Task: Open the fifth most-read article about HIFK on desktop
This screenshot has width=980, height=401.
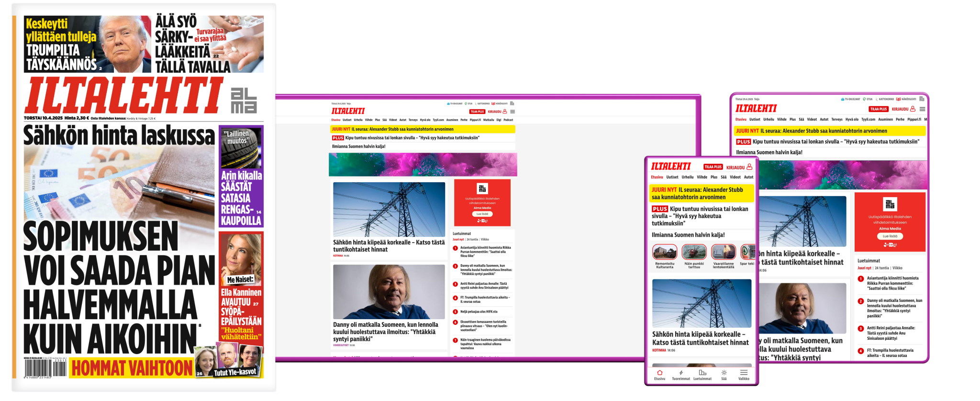Action: click(x=479, y=312)
